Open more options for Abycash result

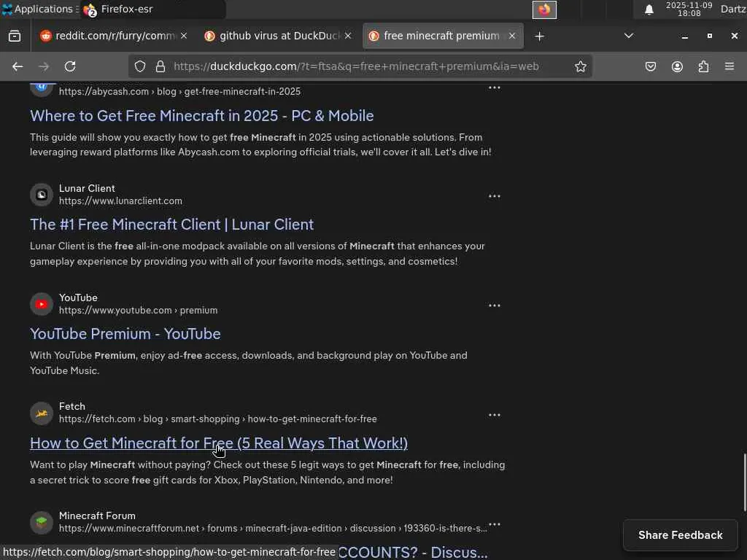pyautogui.click(x=494, y=87)
